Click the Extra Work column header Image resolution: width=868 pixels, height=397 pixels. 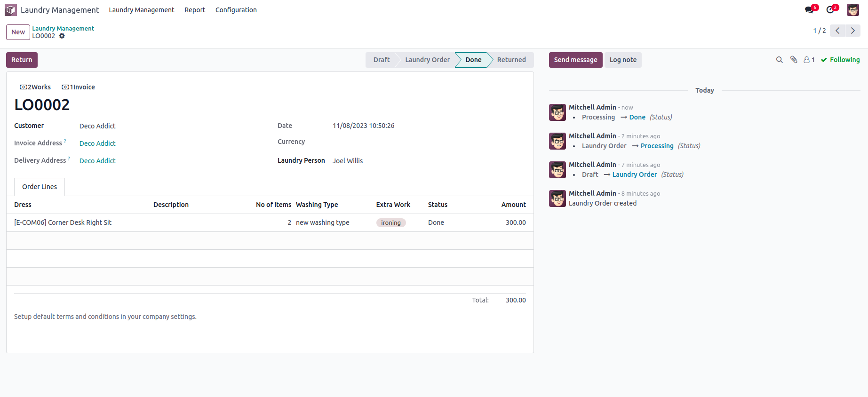coord(393,205)
